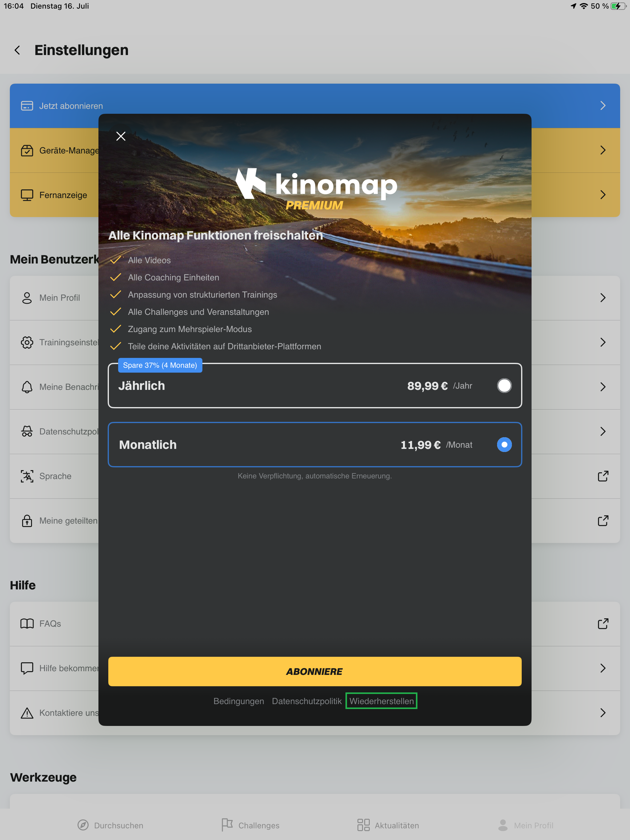Click the Kinomap Premium logo

click(316, 189)
